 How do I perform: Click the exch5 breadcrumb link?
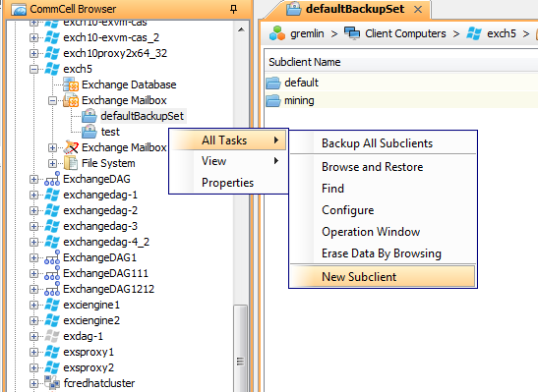[x=502, y=33]
